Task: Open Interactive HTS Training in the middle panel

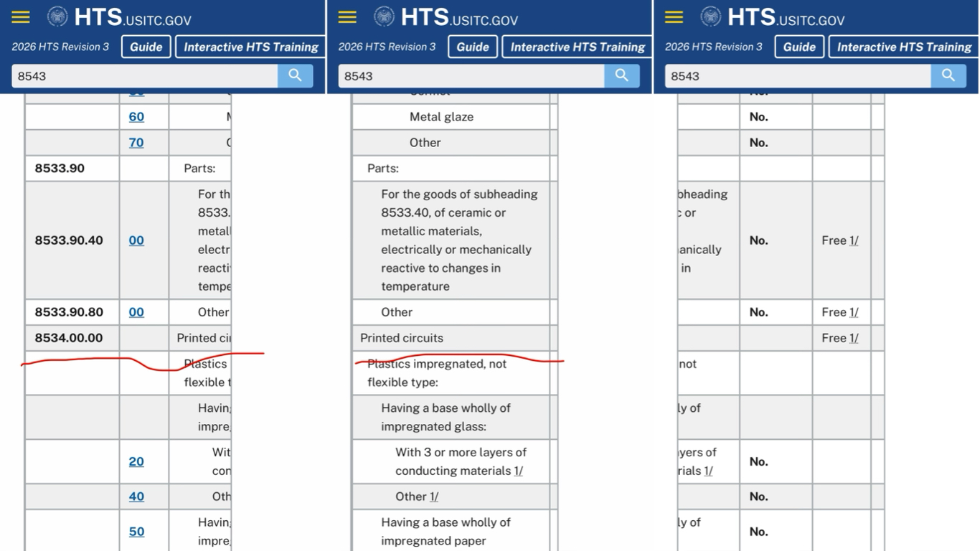Action: (x=578, y=47)
